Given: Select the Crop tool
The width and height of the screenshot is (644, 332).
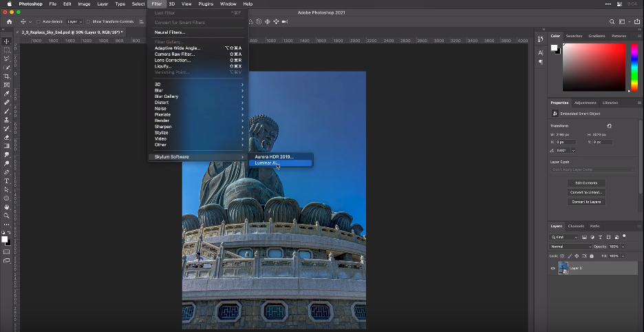Looking at the screenshot, I should tap(7, 76).
